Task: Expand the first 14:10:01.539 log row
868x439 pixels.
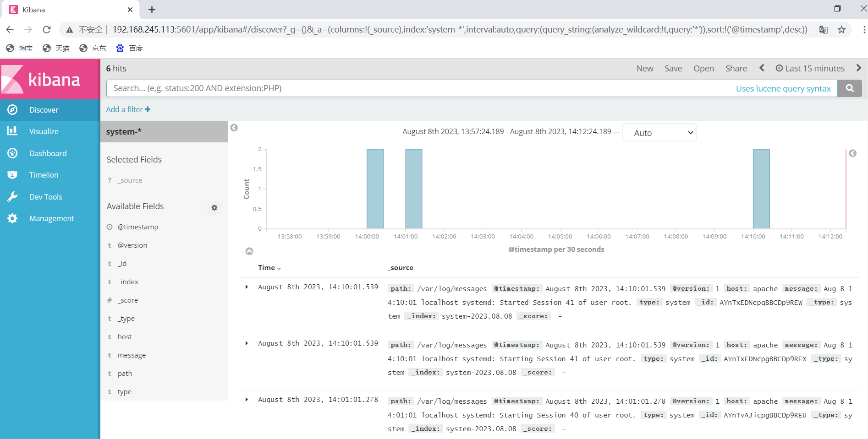Action: coord(247,287)
